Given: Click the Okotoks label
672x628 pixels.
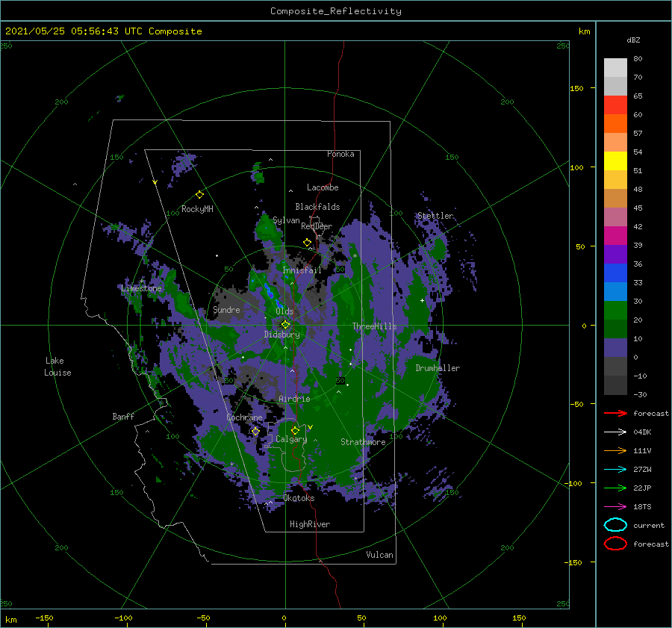Looking at the screenshot, I should pyautogui.click(x=299, y=498).
